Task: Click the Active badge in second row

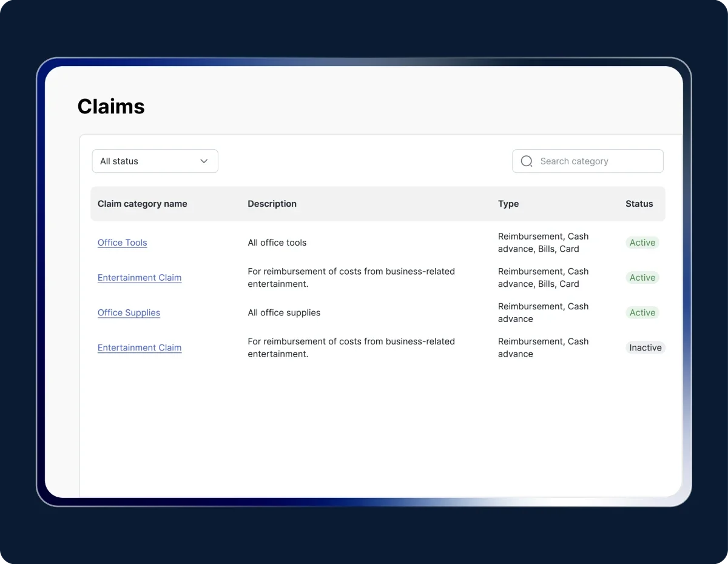Action: pyautogui.click(x=642, y=278)
